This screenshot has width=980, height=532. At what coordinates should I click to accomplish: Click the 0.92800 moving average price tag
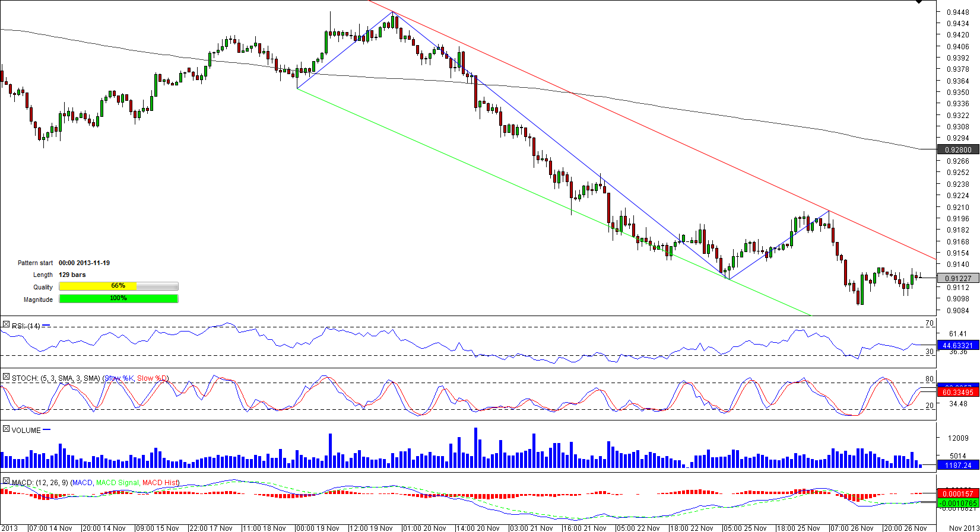pyautogui.click(x=957, y=150)
